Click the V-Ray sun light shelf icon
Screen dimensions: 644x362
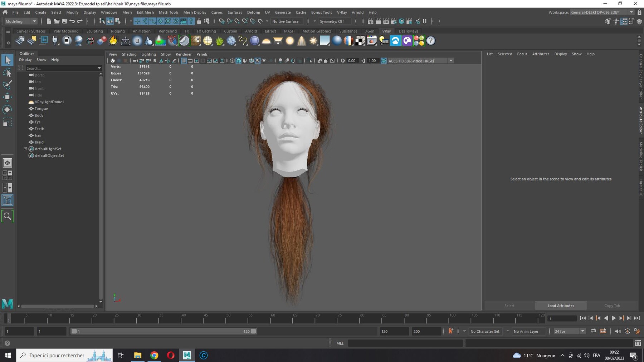[x=313, y=41]
